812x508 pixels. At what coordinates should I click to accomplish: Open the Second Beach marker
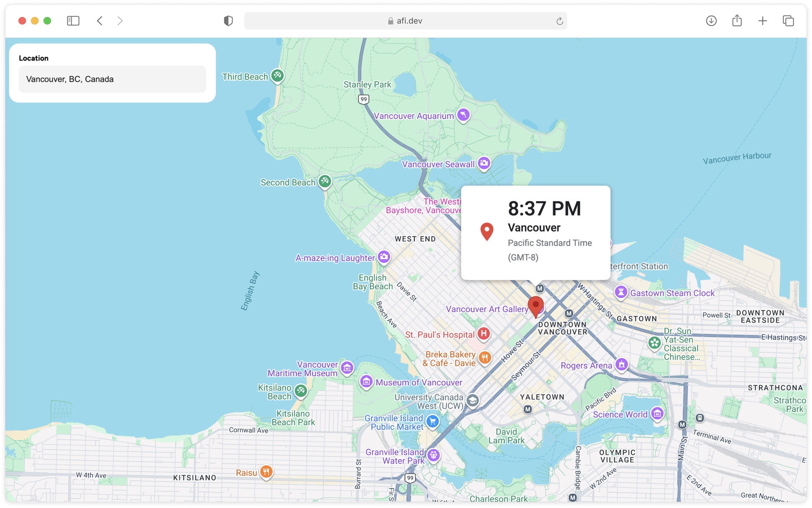324,182
